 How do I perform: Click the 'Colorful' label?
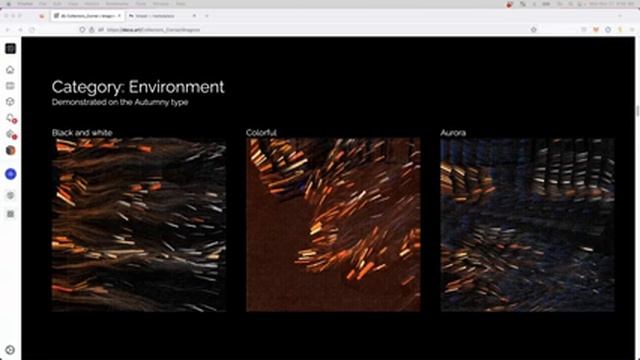click(x=261, y=133)
